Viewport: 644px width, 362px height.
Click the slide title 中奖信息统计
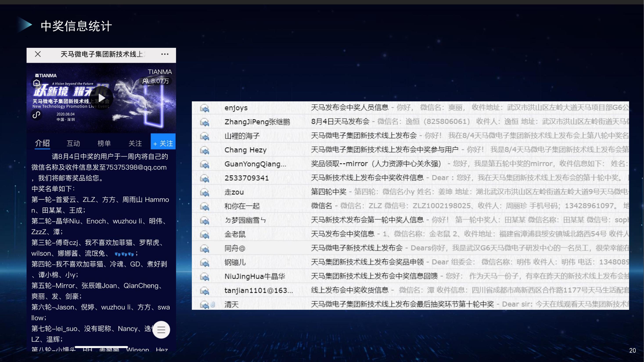[76, 26]
